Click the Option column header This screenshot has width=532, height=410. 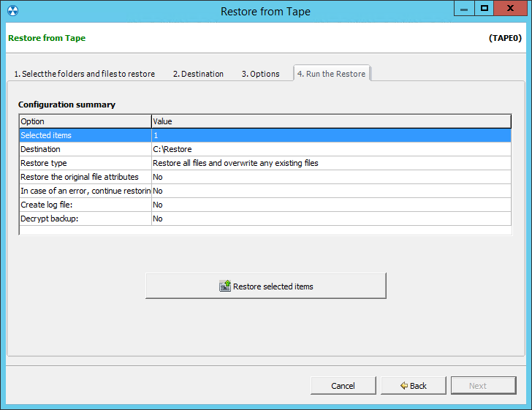(85, 121)
